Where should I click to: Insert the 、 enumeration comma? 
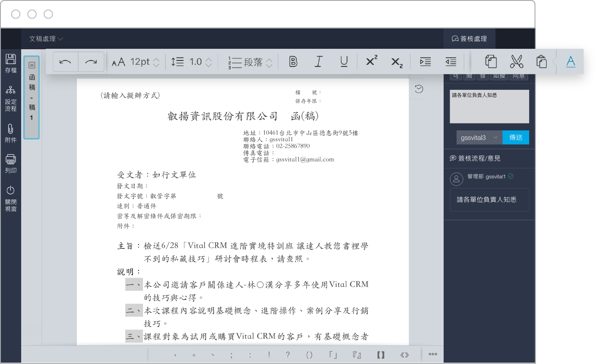click(213, 355)
